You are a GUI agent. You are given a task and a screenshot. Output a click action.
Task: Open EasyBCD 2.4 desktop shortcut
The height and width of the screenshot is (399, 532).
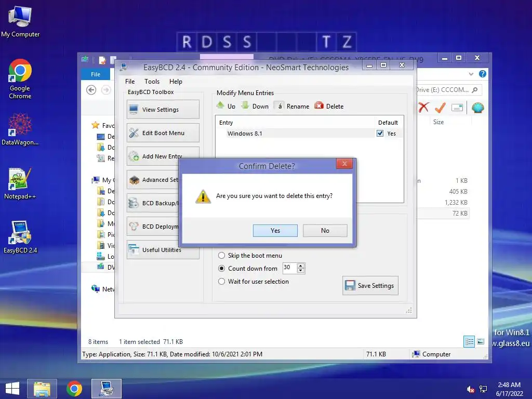20,237
